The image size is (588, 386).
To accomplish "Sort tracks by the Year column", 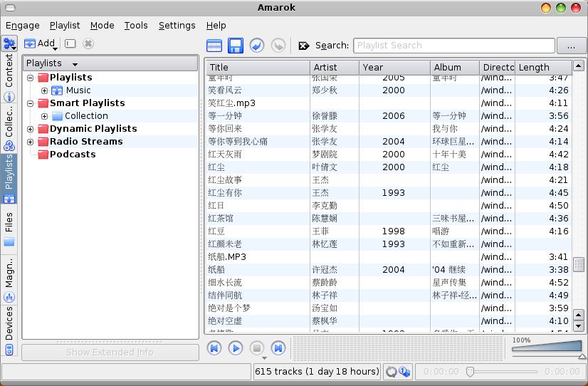I will [394, 68].
